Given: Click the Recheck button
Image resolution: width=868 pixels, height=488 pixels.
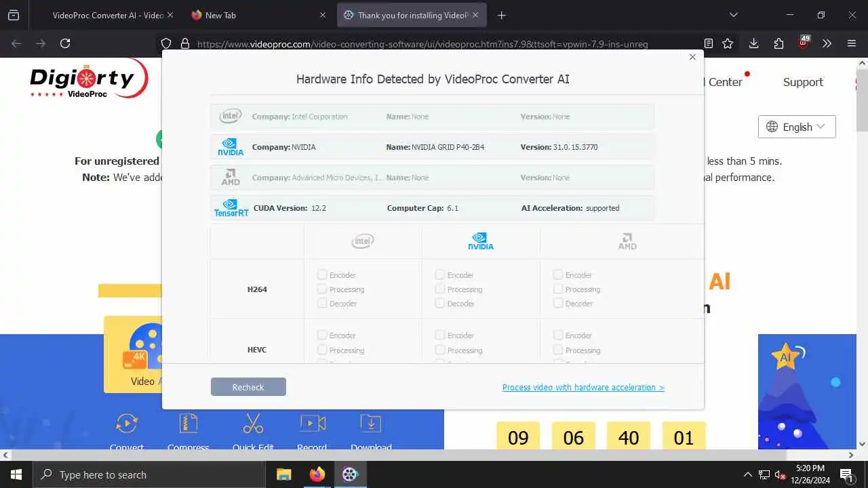Looking at the screenshot, I should point(248,387).
